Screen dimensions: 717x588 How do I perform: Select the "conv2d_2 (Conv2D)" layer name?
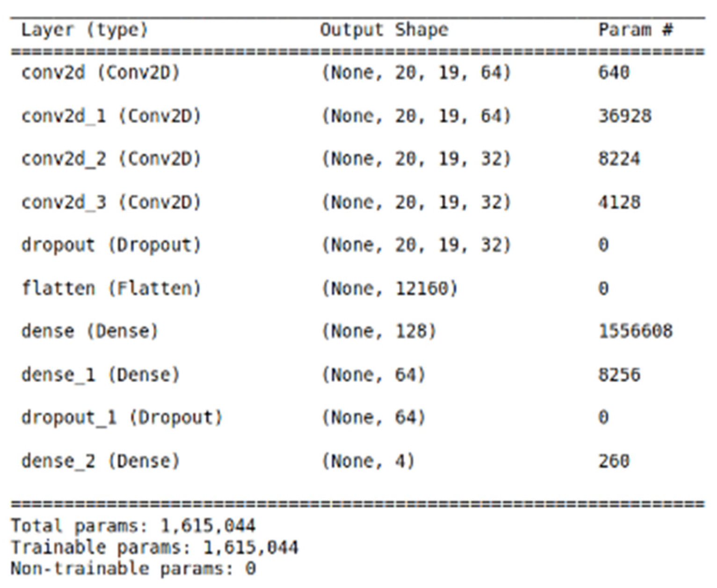[111, 159]
